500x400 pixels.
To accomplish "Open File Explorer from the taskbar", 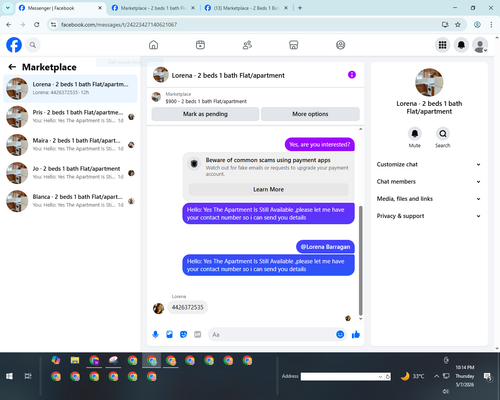I will [x=75, y=360].
